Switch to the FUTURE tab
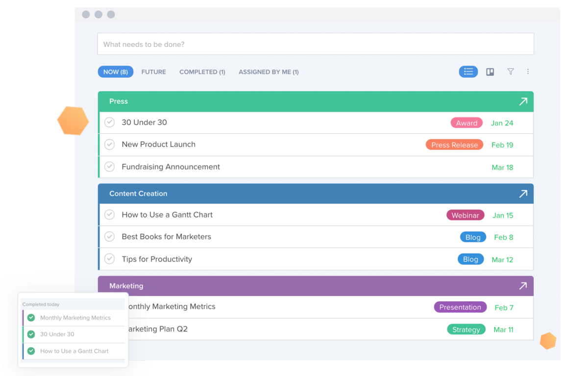Screen dimensions: 588x376 pyautogui.click(x=153, y=72)
